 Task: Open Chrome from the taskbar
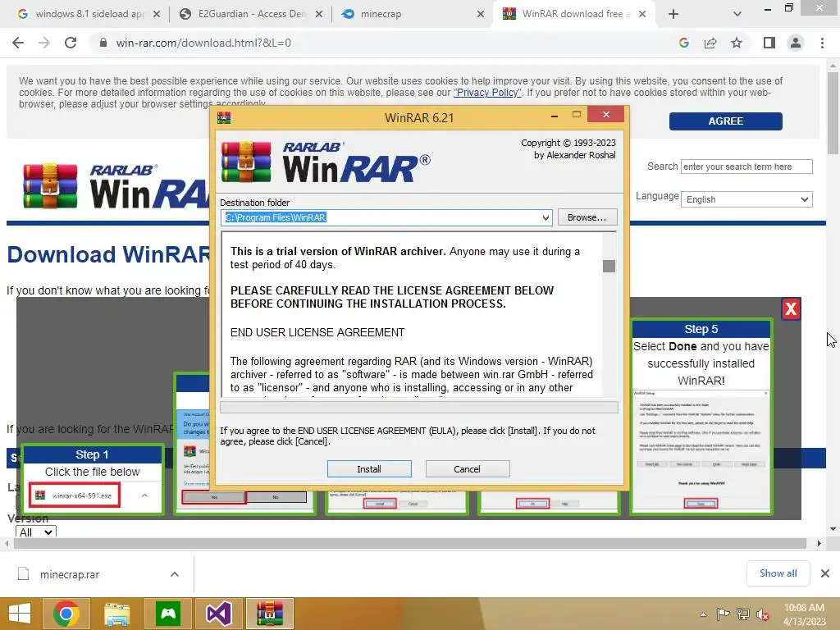point(66,614)
